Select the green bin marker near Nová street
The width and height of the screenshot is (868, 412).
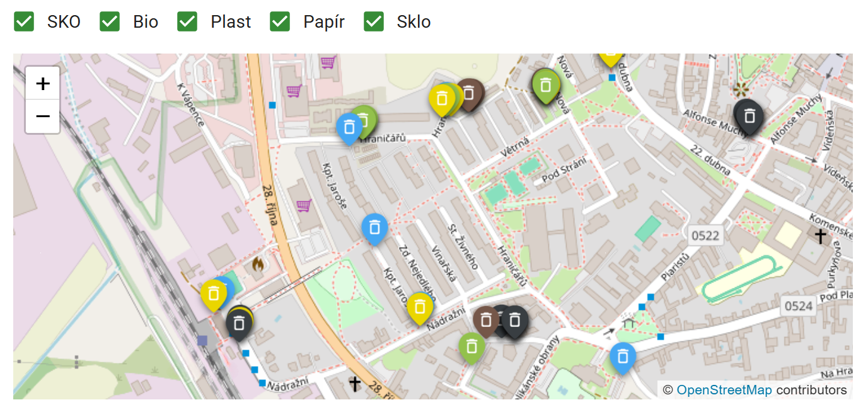pyautogui.click(x=546, y=84)
